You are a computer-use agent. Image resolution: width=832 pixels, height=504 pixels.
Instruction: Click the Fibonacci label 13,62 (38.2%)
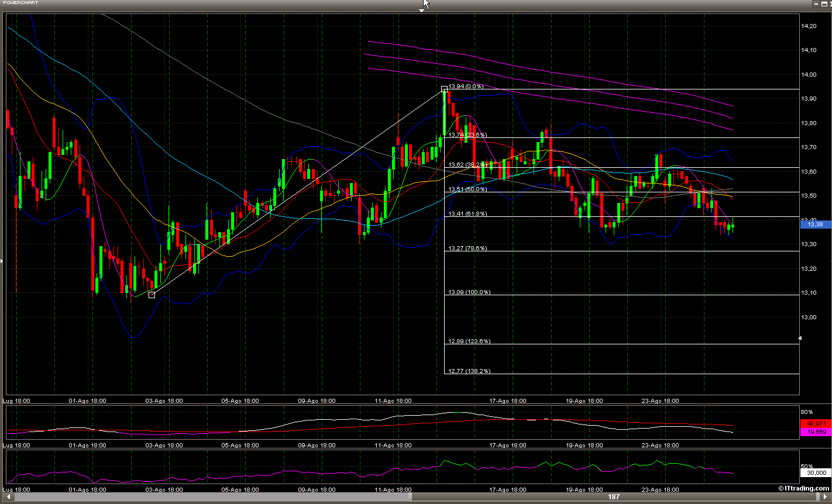(467, 165)
